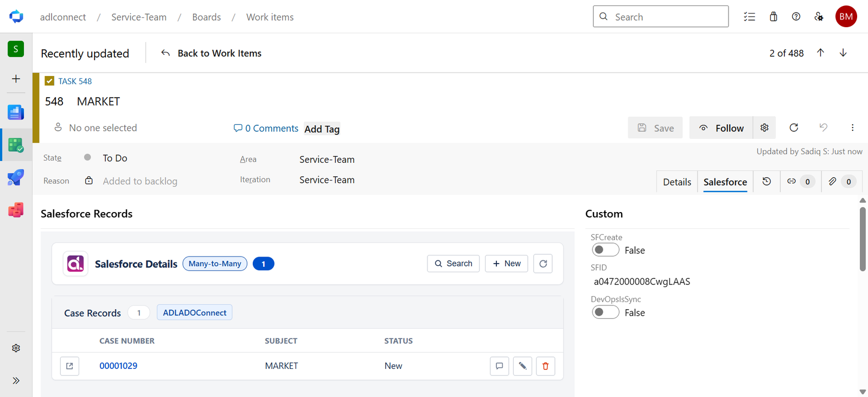Click the Boards breadcrumb
868x397 pixels.
pos(206,17)
